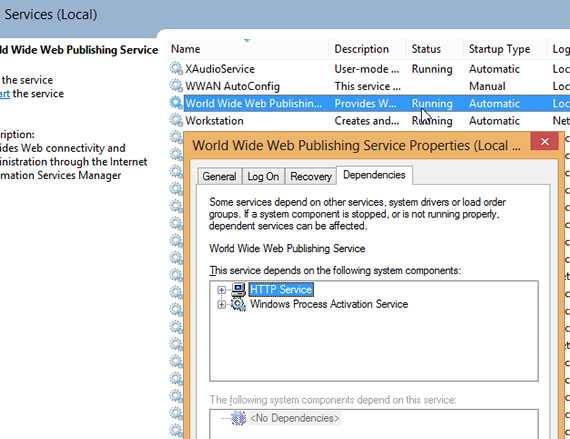Click Automatic startup type of Workstation
The width and height of the screenshot is (570, 439).
tap(494, 121)
